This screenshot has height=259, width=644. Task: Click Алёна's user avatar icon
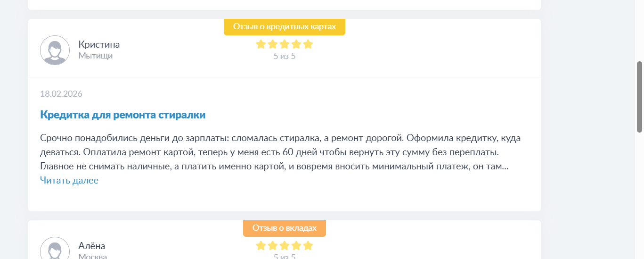point(55,249)
